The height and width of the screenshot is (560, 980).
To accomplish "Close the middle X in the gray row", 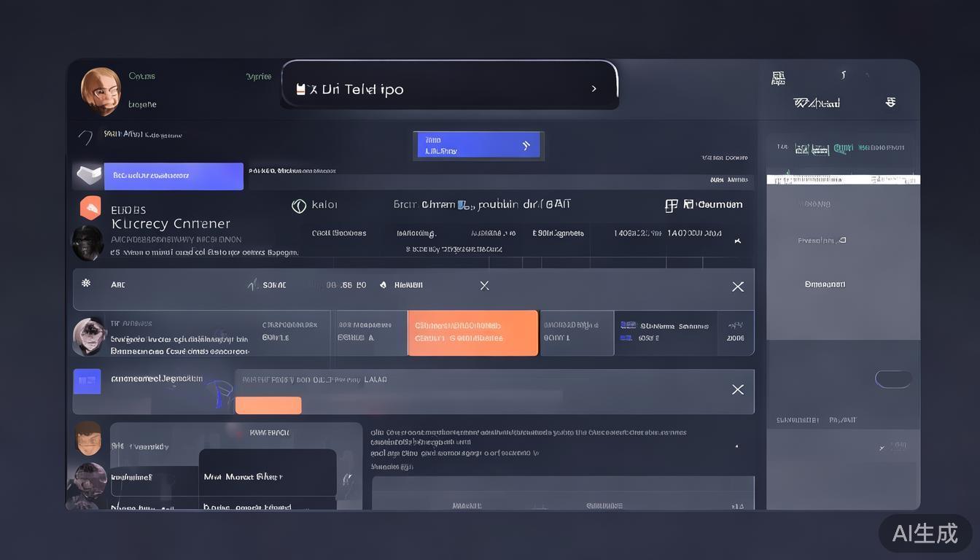I will coord(484,286).
